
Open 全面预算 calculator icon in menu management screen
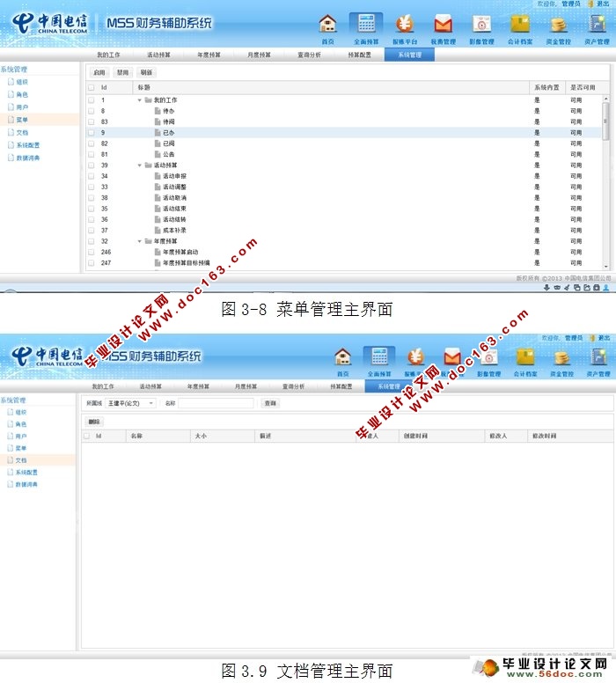(x=366, y=23)
